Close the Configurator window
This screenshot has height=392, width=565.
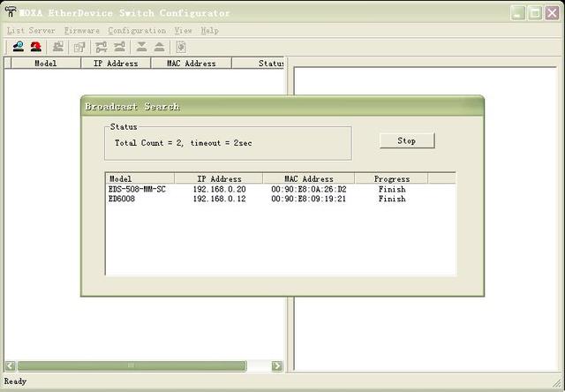point(552,13)
